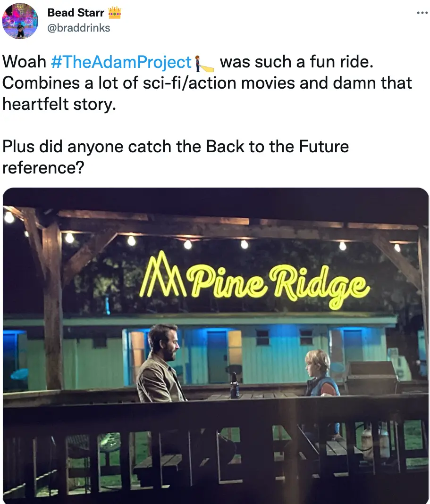Click the 'heartfelt story.' line of text
Screen dimensions: 430x504
pyautogui.click(x=59, y=104)
